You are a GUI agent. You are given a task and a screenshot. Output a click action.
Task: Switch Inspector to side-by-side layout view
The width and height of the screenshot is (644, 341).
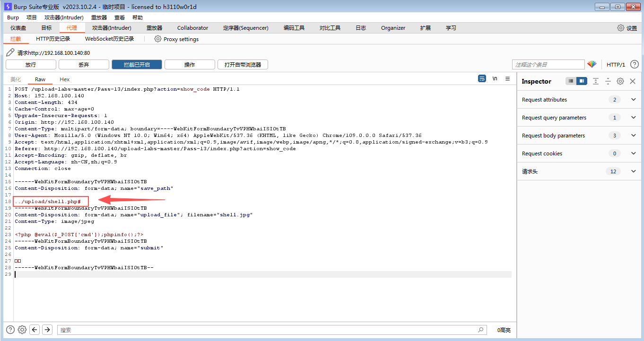pyautogui.click(x=582, y=81)
